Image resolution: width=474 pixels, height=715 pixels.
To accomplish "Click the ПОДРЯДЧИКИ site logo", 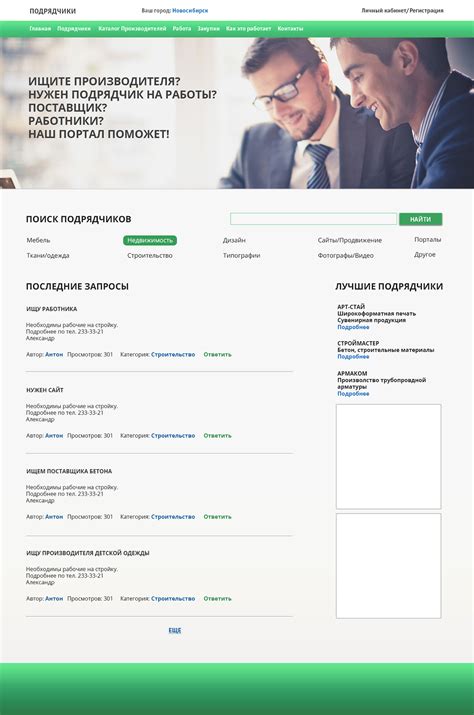I will point(52,11).
